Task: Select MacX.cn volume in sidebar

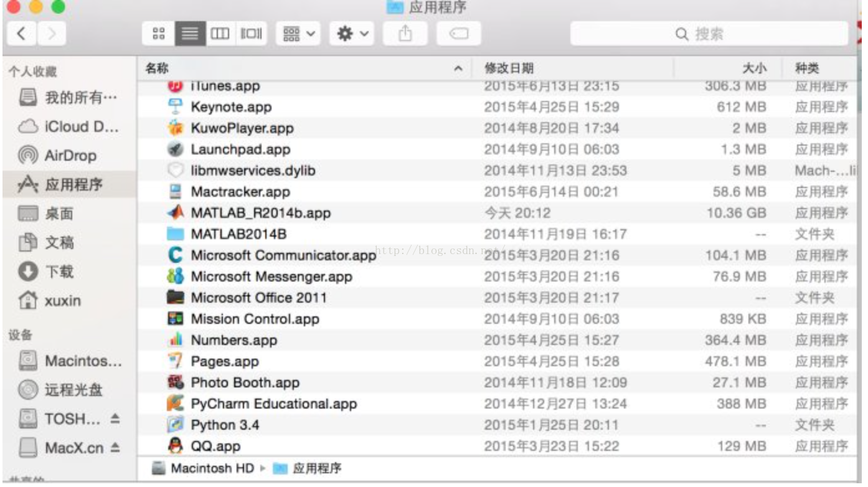Action: (x=61, y=448)
